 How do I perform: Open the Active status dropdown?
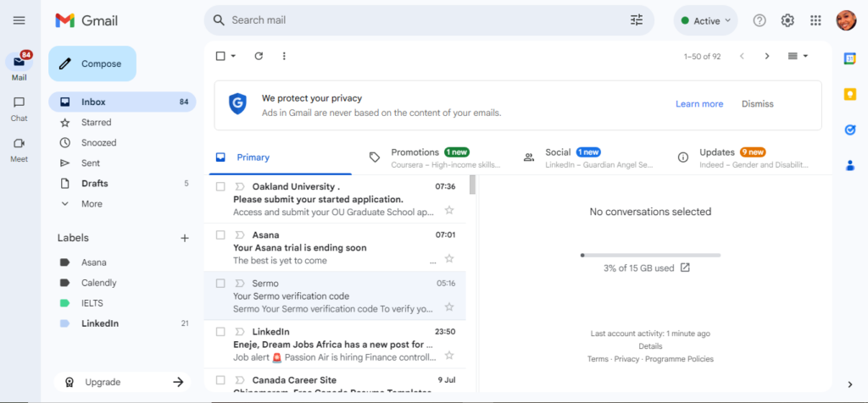[x=706, y=20]
